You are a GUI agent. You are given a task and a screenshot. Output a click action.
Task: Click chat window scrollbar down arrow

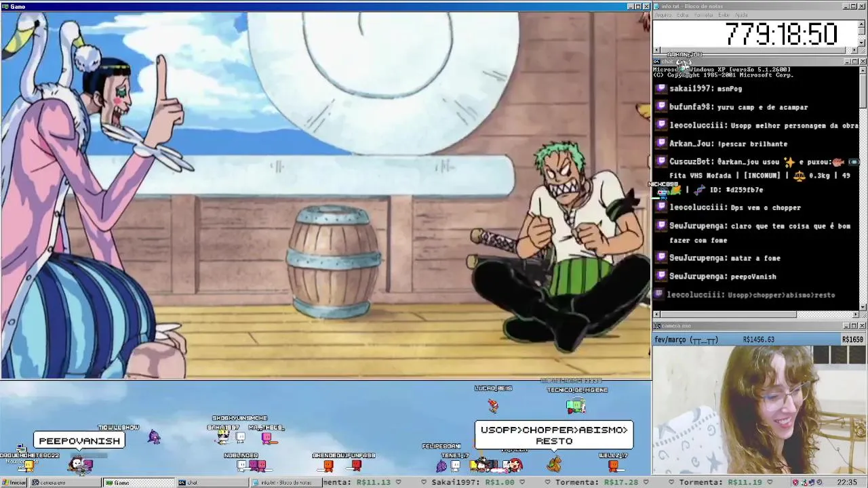point(863,306)
